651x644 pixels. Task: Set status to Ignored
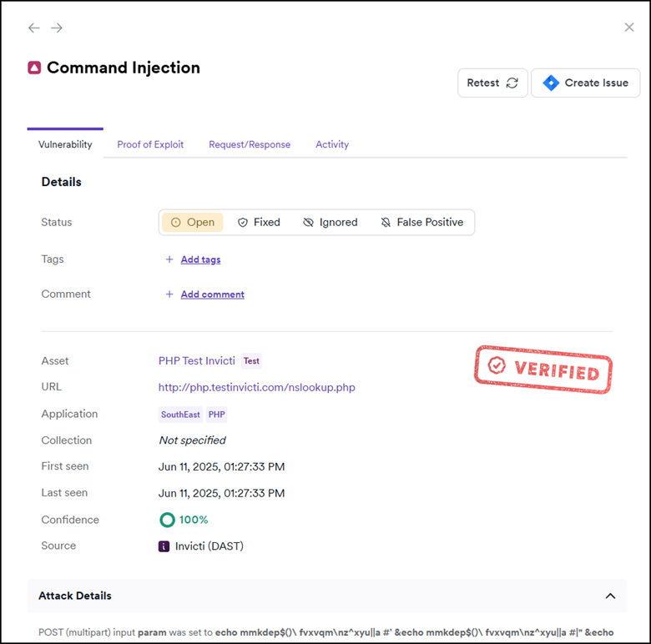coord(330,223)
